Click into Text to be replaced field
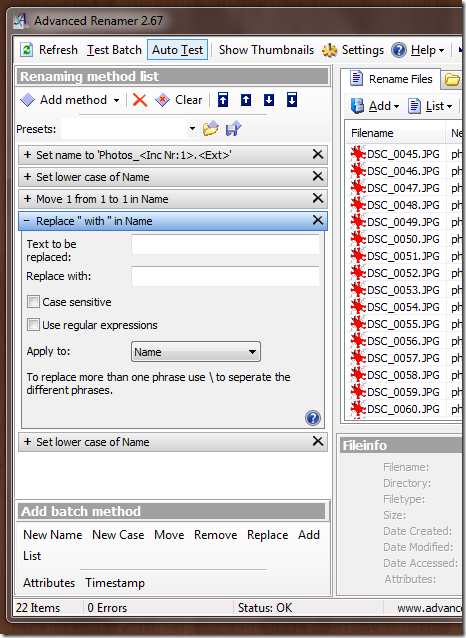 point(225,245)
